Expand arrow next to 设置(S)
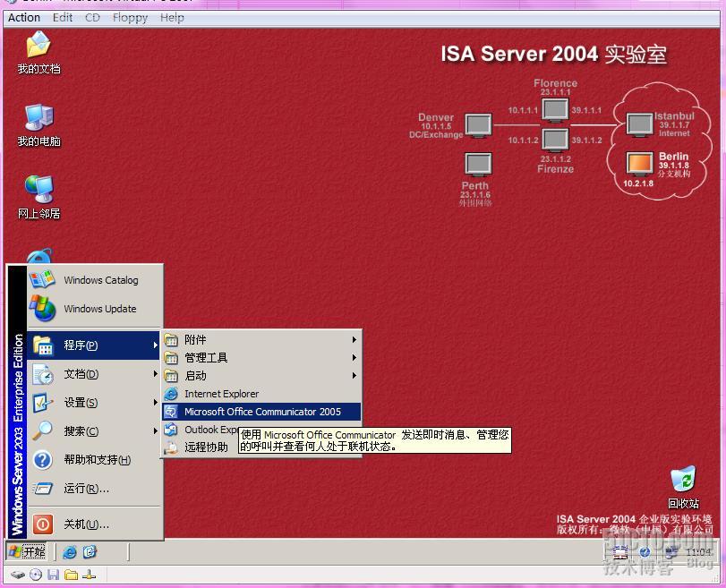This screenshot has height=588, width=726. point(155,403)
